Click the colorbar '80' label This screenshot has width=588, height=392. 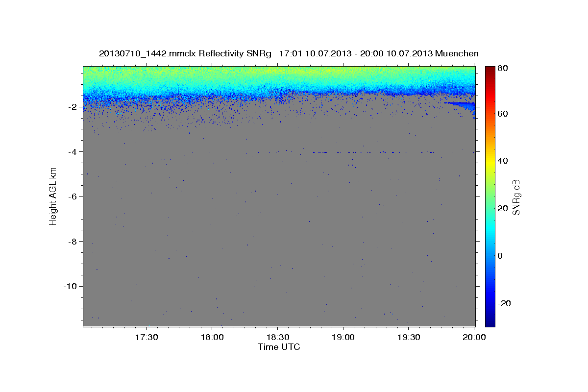(x=502, y=69)
